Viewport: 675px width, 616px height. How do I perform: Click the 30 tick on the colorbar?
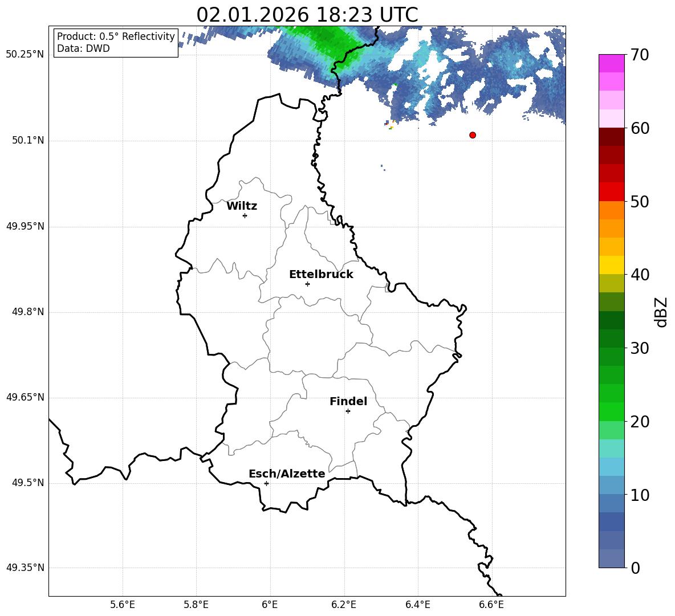(x=640, y=348)
